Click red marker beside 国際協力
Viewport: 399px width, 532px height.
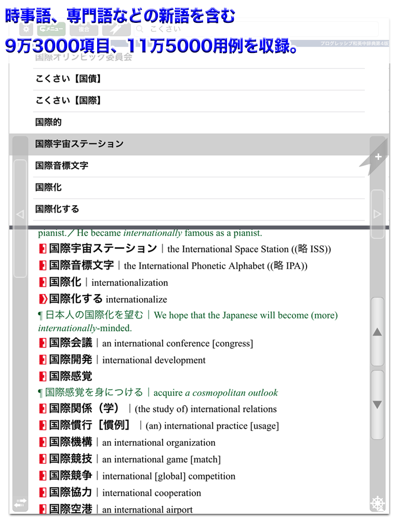pyautogui.click(x=43, y=493)
